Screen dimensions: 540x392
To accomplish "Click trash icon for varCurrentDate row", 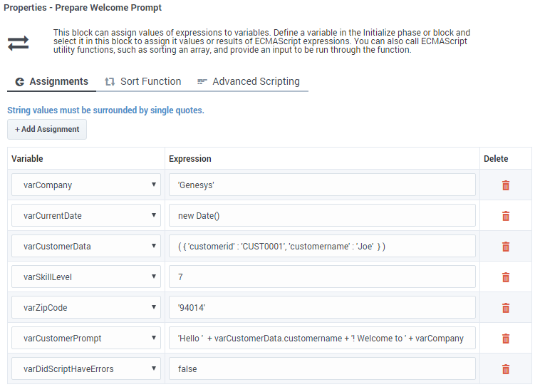I will (506, 216).
